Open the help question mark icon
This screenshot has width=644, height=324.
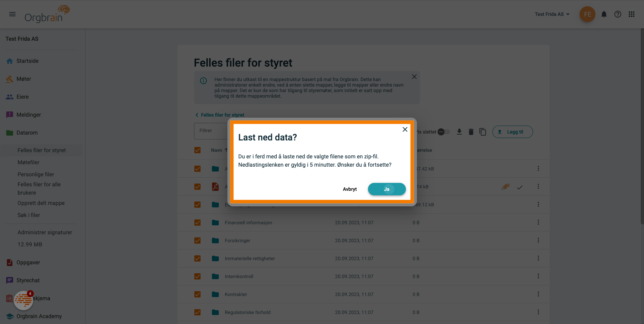coord(617,14)
